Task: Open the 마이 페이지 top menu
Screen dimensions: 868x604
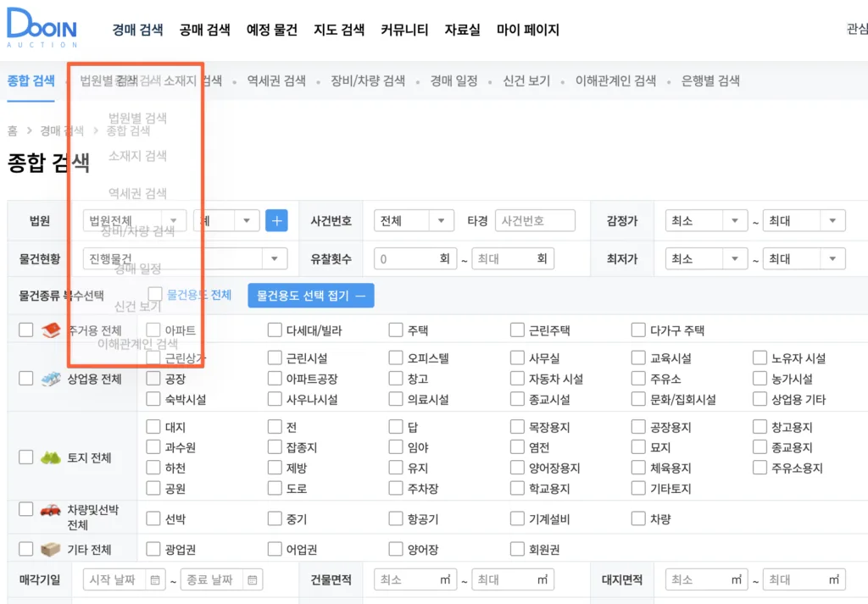Action: coord(527,30)
